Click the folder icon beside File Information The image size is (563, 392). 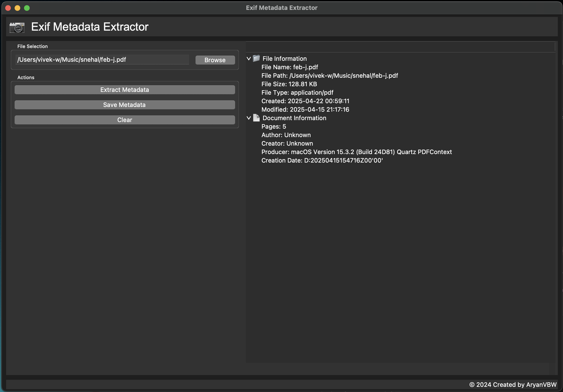(x=256, y=58)
